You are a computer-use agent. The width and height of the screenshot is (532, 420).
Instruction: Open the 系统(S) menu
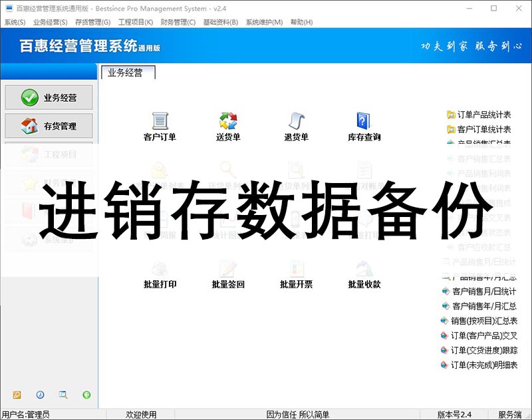coord(15,22)
